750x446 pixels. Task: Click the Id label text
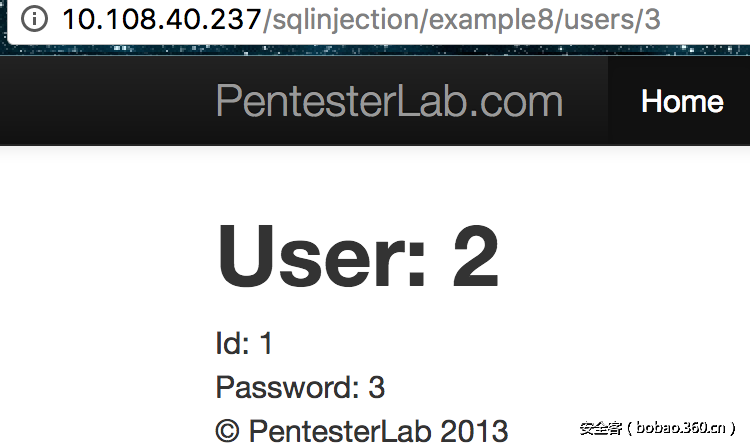point(232,344)
